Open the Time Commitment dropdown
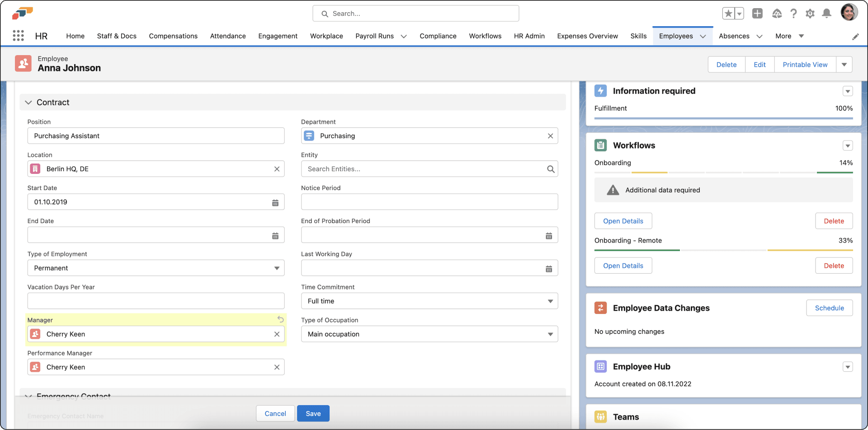Screen dimensions: 868x430 tap(429, 301)
